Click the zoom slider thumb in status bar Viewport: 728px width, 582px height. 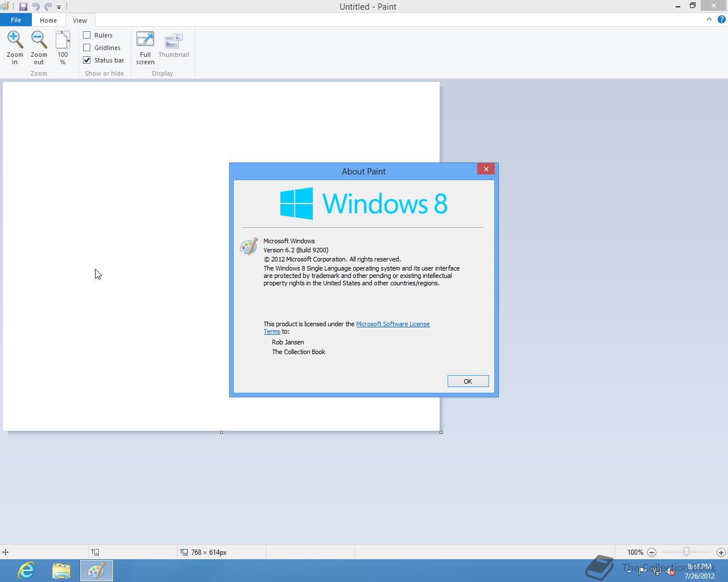(x=686, y=552)
